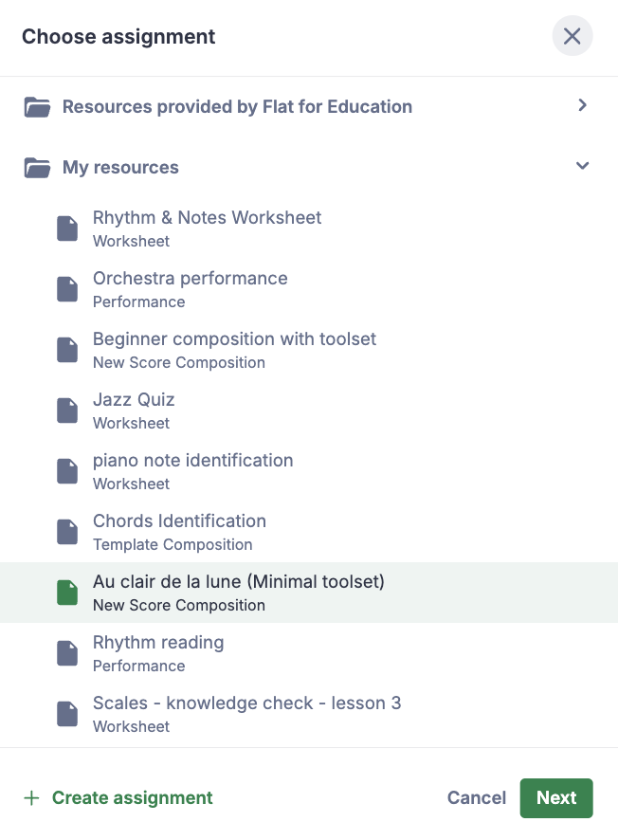Click the file icon next to Rhythm reading
Image resolution: width=618 pixels, height=840 pixels.
click(x=67, y=653)
